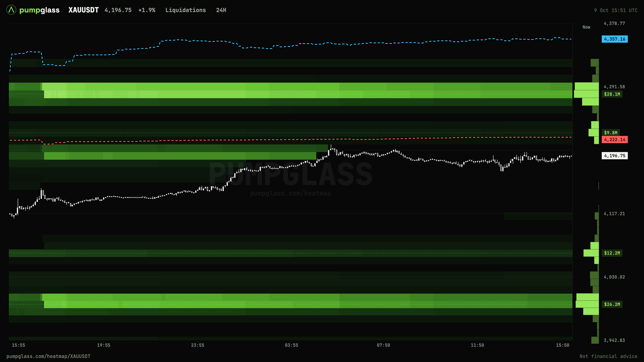Click the Not financial advice text
Screen dimensions: 644x362
(x=609, y=357)
